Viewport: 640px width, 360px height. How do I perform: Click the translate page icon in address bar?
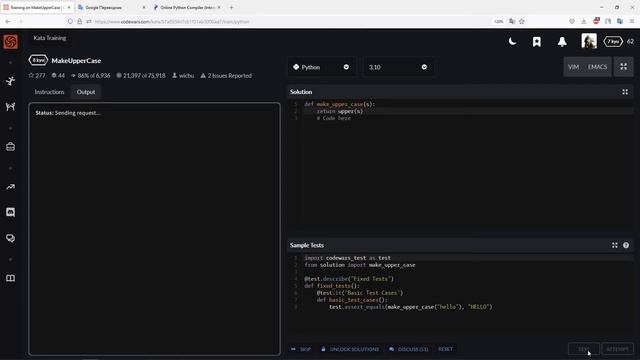[x=512, y=21]
